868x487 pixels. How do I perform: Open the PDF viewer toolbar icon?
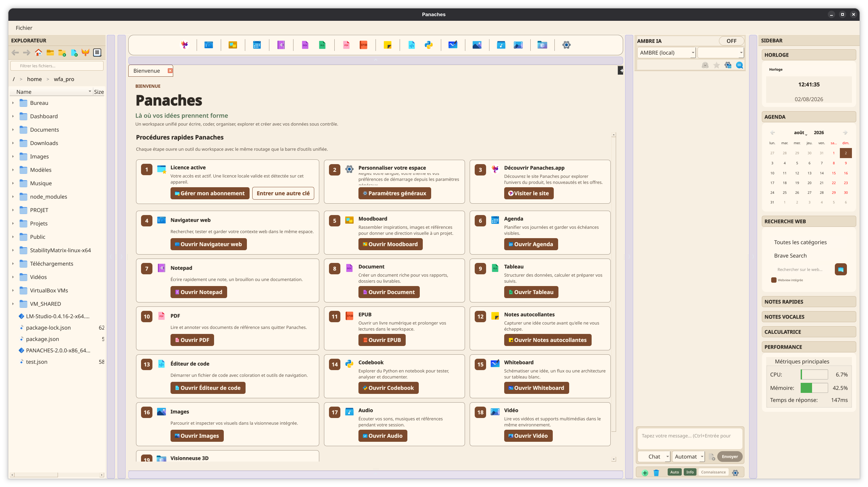[x=346, y=45]
